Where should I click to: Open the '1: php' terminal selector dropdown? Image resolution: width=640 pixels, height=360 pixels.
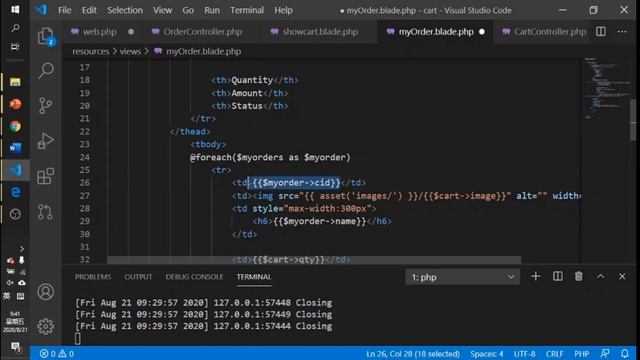[x=462, y=277]
